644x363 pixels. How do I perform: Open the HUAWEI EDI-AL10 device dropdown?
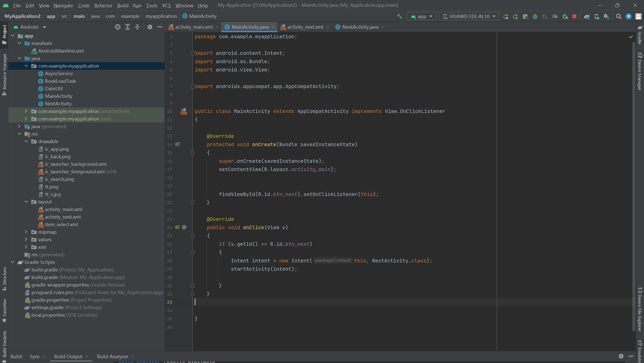pyautogui.click(x=469, y=16)
